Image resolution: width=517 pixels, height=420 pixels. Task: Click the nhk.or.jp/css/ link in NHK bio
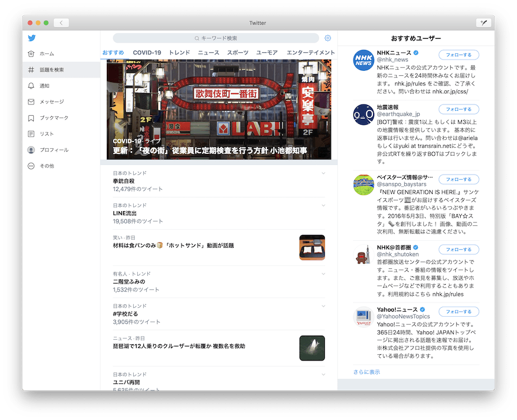[x=450, y=92]
